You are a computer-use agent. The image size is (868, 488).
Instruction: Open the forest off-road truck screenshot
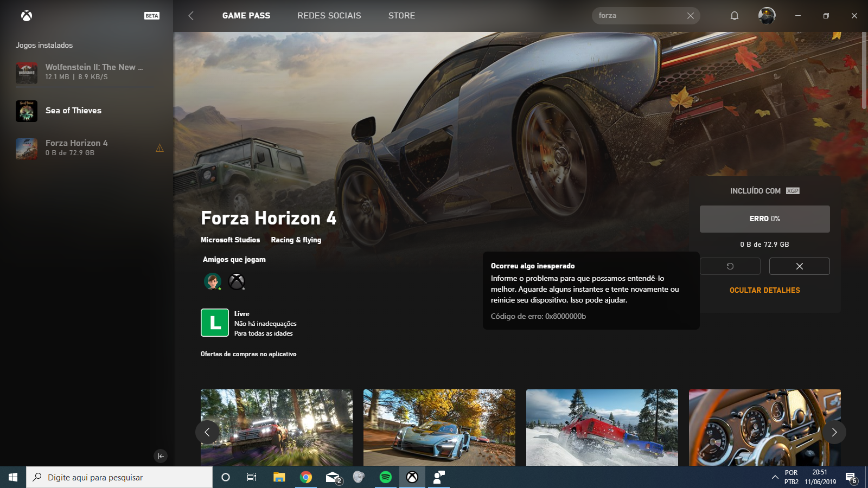277,427
